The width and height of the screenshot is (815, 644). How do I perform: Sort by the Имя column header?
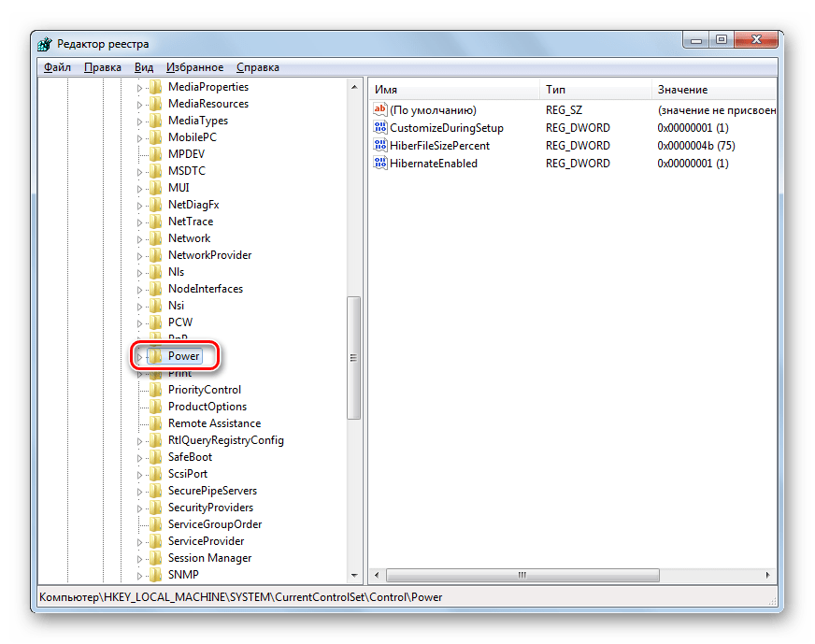454,90
